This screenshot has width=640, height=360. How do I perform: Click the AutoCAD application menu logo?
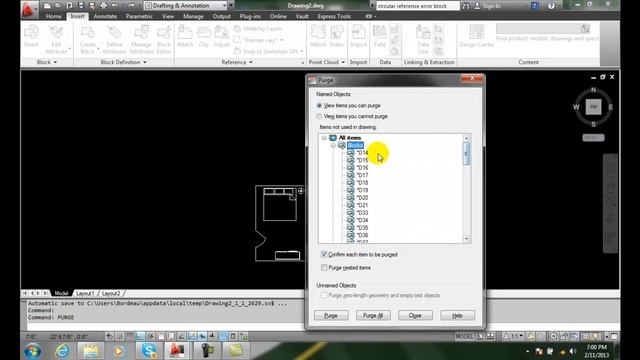click(x=28, y=9)
